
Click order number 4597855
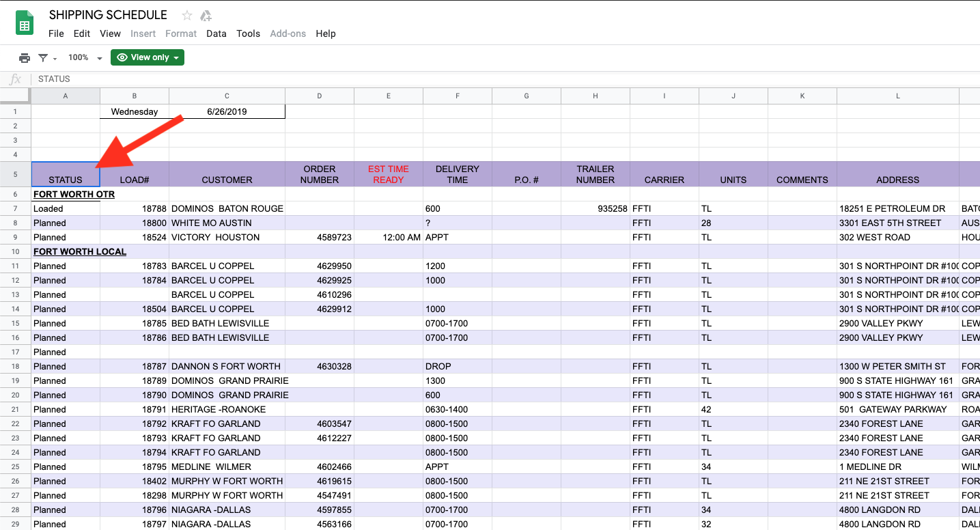(x=320, y=510)
